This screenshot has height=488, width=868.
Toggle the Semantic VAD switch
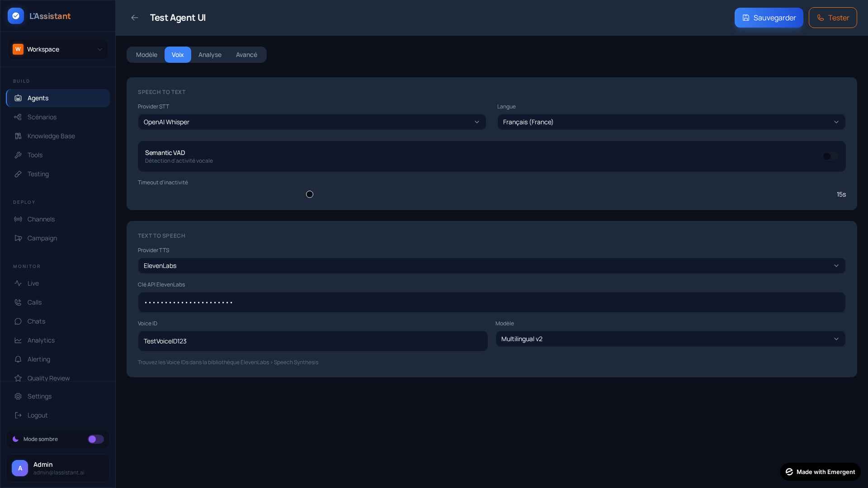(x=830, y=156)
